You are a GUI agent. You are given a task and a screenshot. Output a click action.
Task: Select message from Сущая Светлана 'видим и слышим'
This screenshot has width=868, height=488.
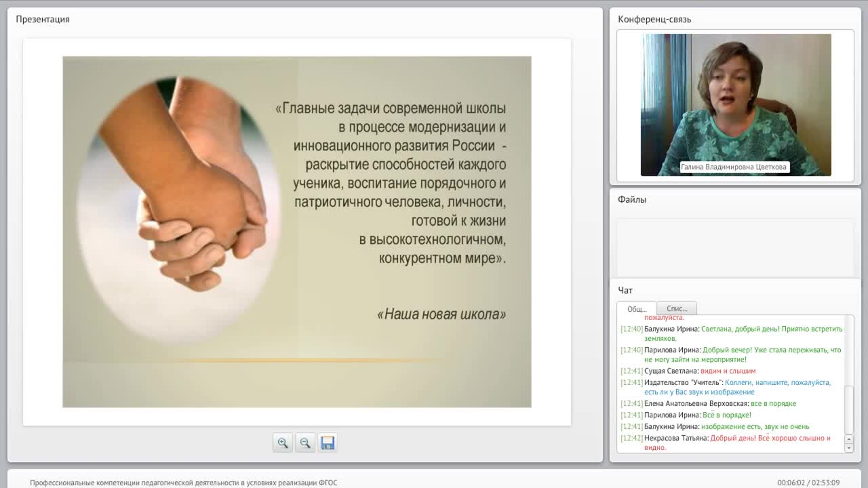click(x=688, y=371)
